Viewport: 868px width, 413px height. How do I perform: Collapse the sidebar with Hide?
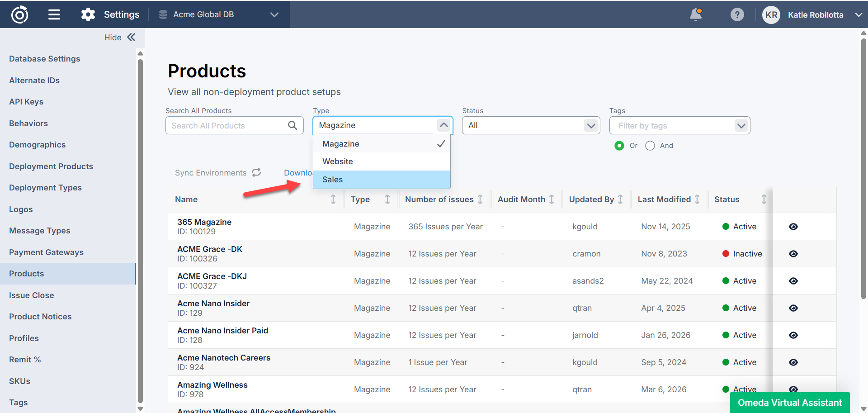[120, 38]
